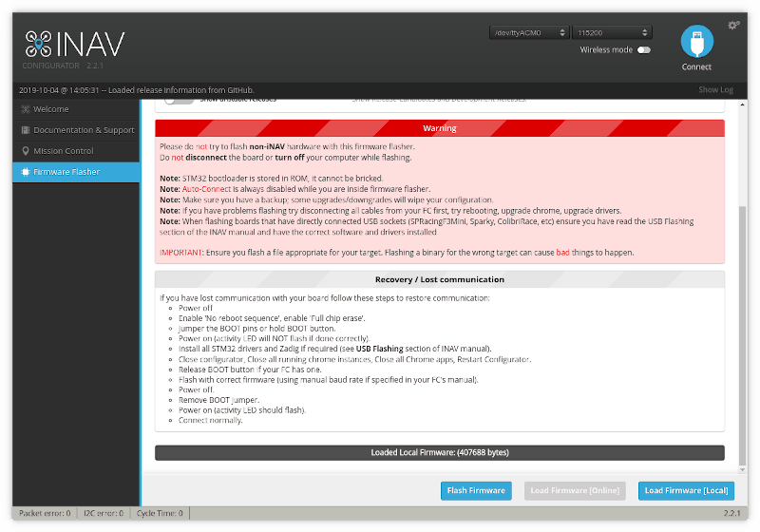Toggle Wireless mode switch
Image resolution: width=760 pixels, height=532 pixels.
[x=644, y=50]
